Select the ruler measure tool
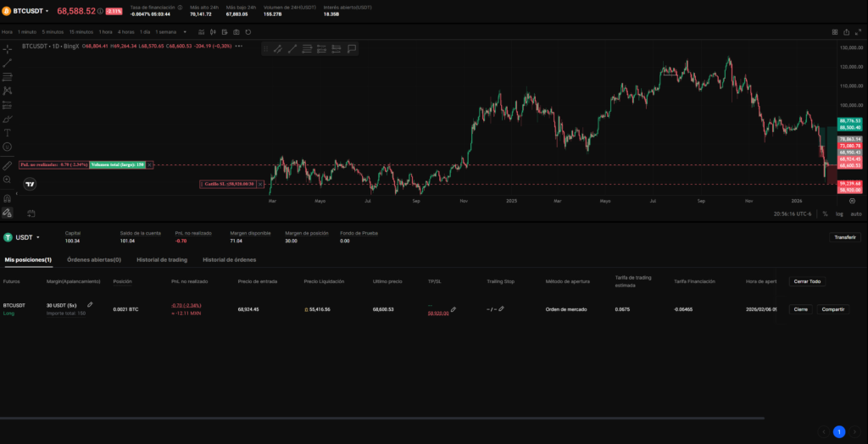Viewport: 868px width, 444px height. pyautogui.click(x=8, y=165)
